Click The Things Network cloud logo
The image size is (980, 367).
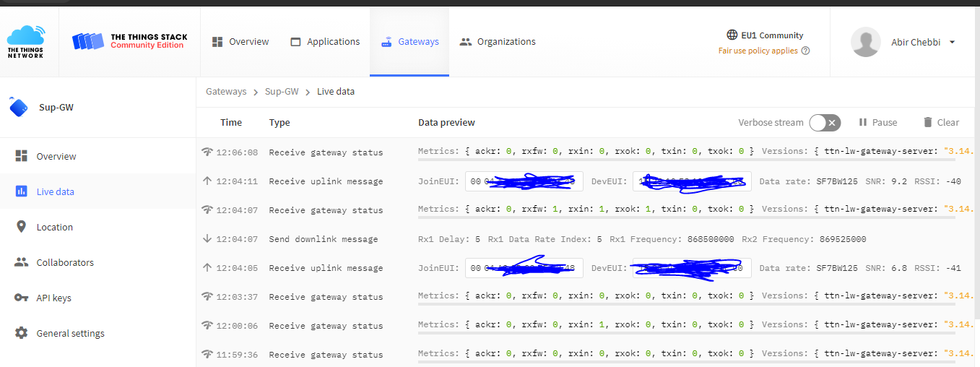26,41
